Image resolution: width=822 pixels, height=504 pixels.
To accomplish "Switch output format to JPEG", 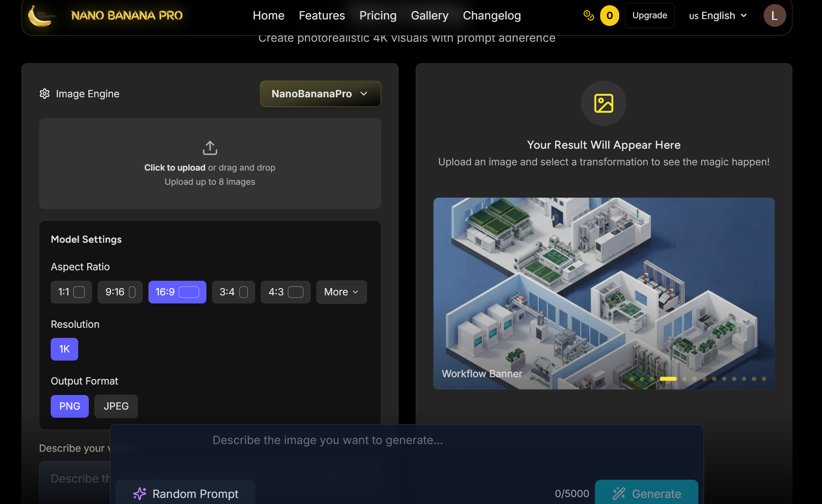I will [116, 406].
